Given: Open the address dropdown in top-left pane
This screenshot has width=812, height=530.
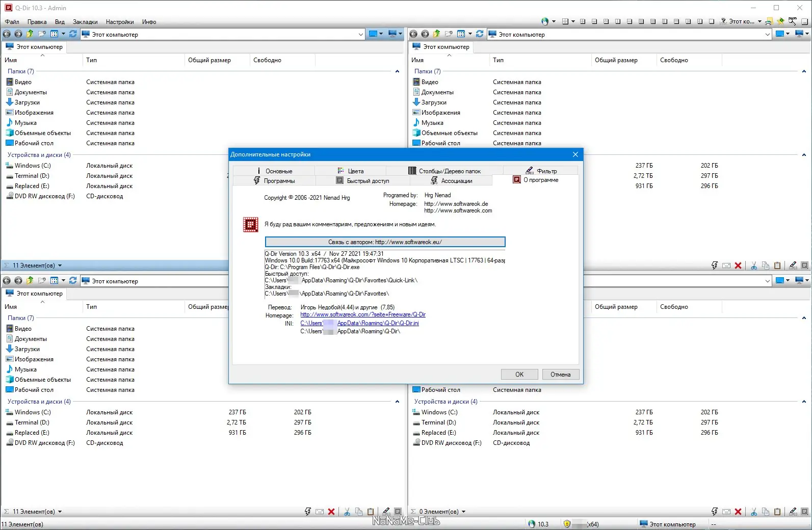Looking at the screenshot, I should (x=361, y=34).
